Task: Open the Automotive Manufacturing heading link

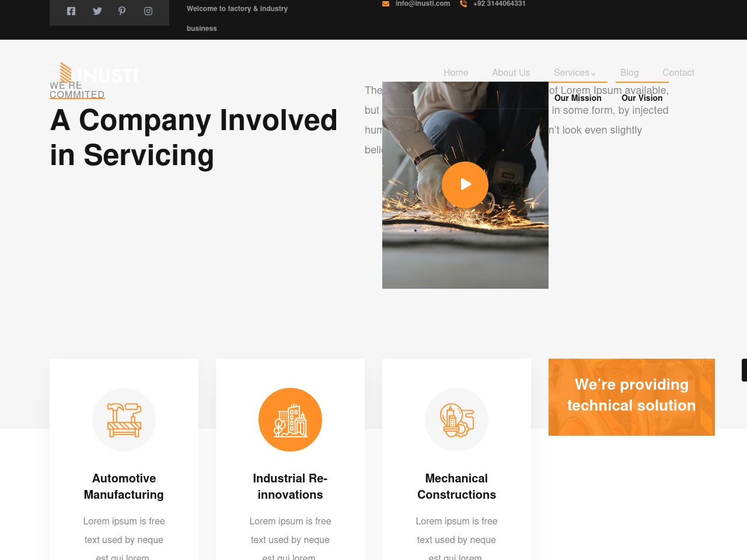Action: click(x=124, y=487)
